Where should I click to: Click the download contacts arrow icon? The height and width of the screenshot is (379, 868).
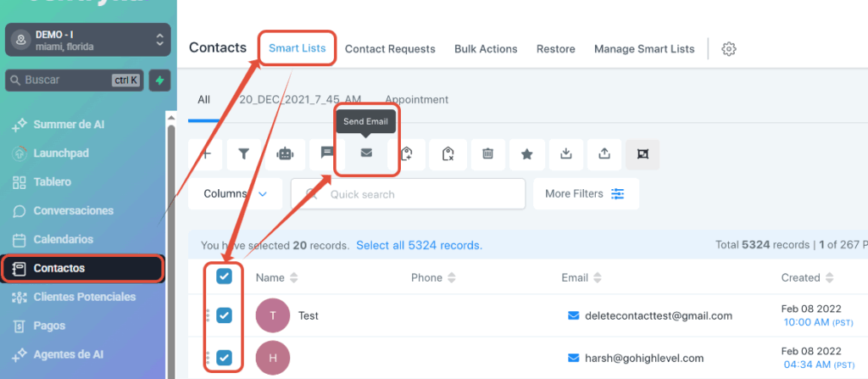(x=566, y=153)
